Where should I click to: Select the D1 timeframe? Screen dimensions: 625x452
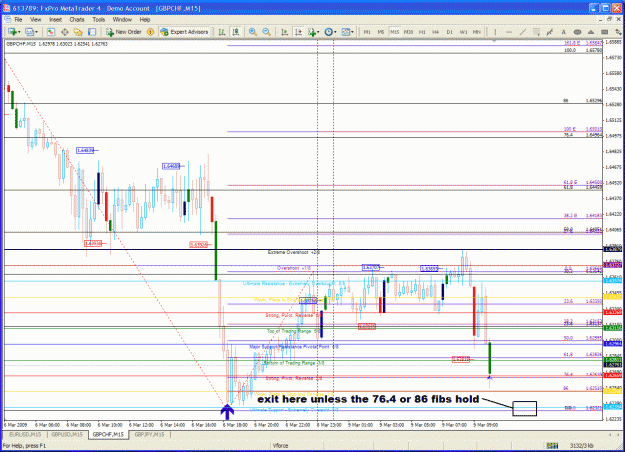(x=450, y=32)
